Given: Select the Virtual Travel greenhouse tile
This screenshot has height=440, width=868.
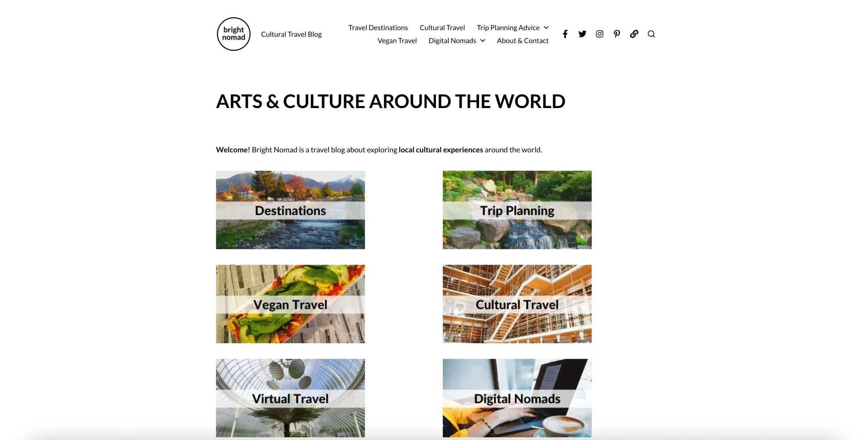Looking at the screenshot, I should click(290, 398).
